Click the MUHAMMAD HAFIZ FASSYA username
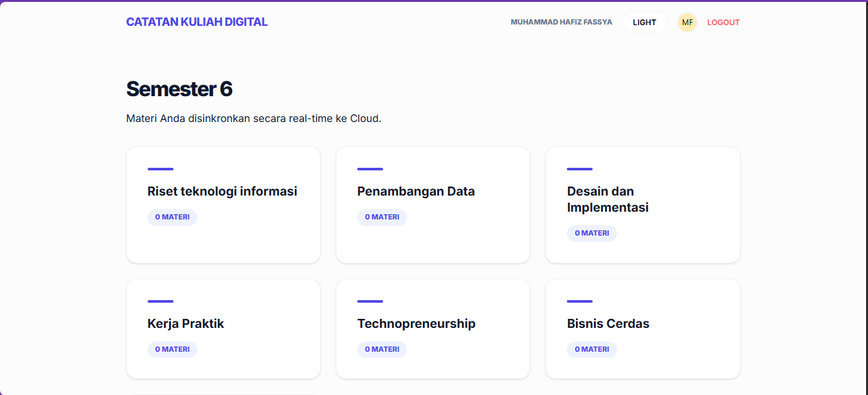Viewport: 868px width, 395px height. point(562,21)
